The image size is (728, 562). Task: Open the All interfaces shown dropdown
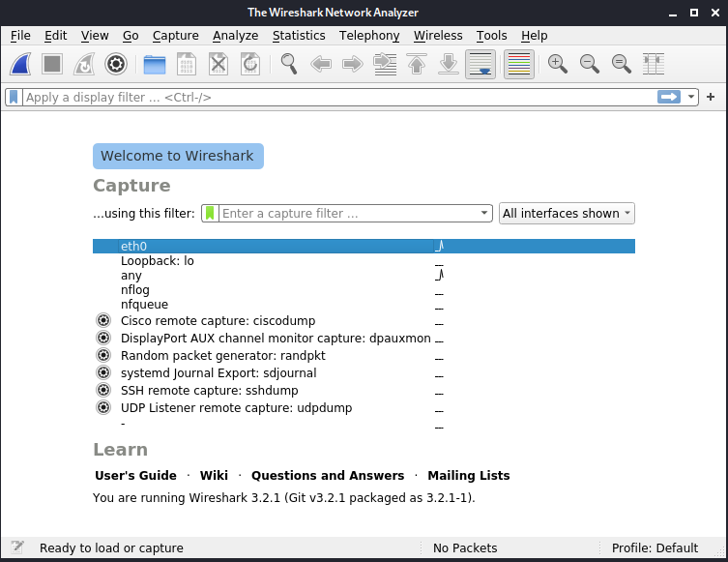(567, 214)
